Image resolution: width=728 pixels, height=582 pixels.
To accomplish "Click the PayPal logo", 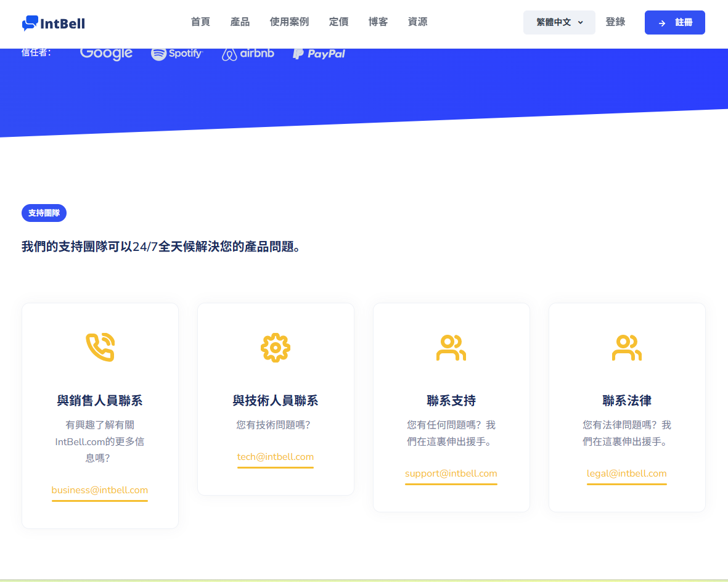I will coord(319,54).
